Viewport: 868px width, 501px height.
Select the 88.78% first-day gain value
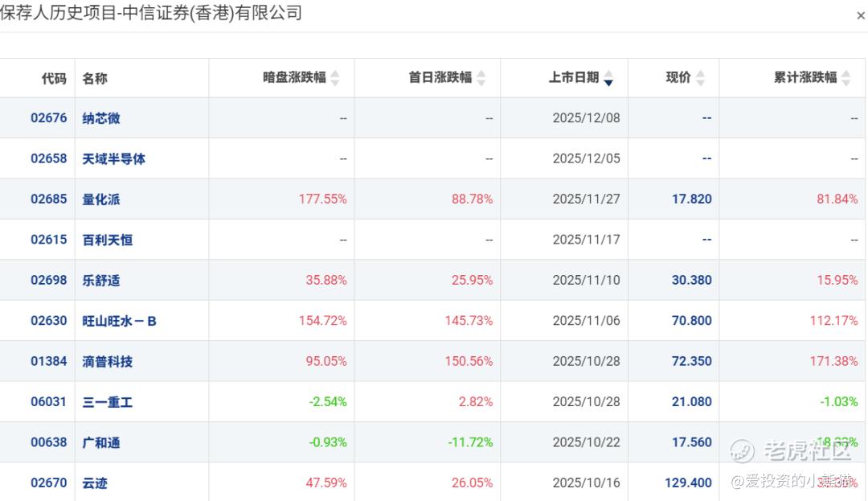coord(473,199)
